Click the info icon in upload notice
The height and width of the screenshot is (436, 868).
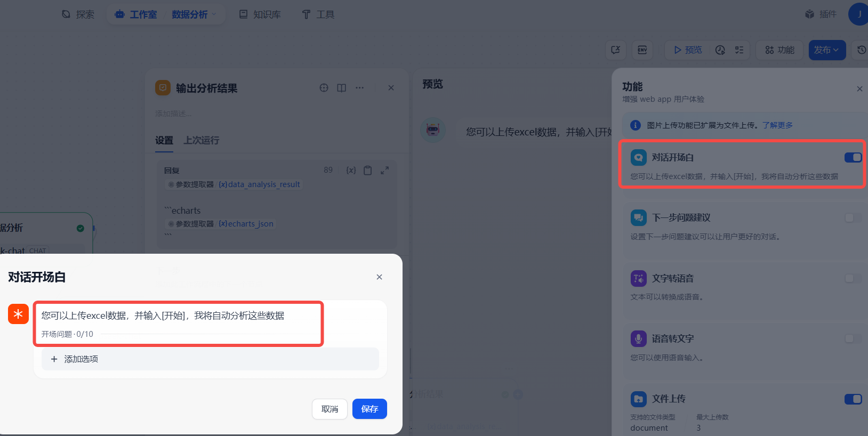pos(636,125)
